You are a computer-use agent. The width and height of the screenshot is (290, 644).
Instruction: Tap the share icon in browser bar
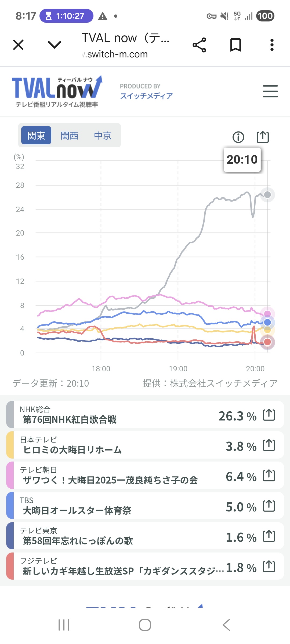199,45
